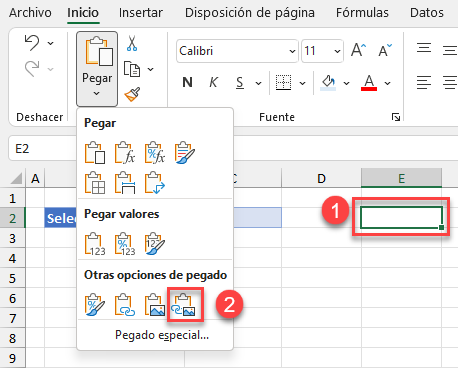The width and height of the screenshot is (458, 368).
Task: Choose the Paste Linked Picture option
Action: click(x=184, y=305)
